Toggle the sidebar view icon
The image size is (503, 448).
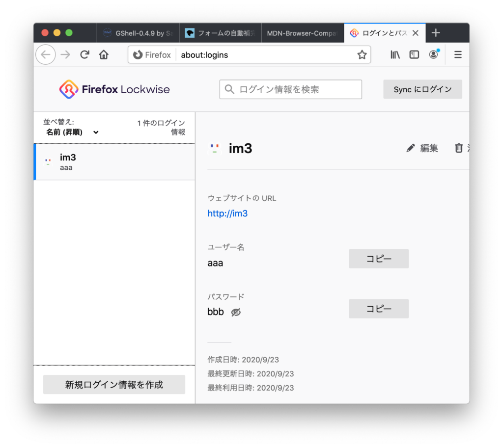tap(414, 54)
